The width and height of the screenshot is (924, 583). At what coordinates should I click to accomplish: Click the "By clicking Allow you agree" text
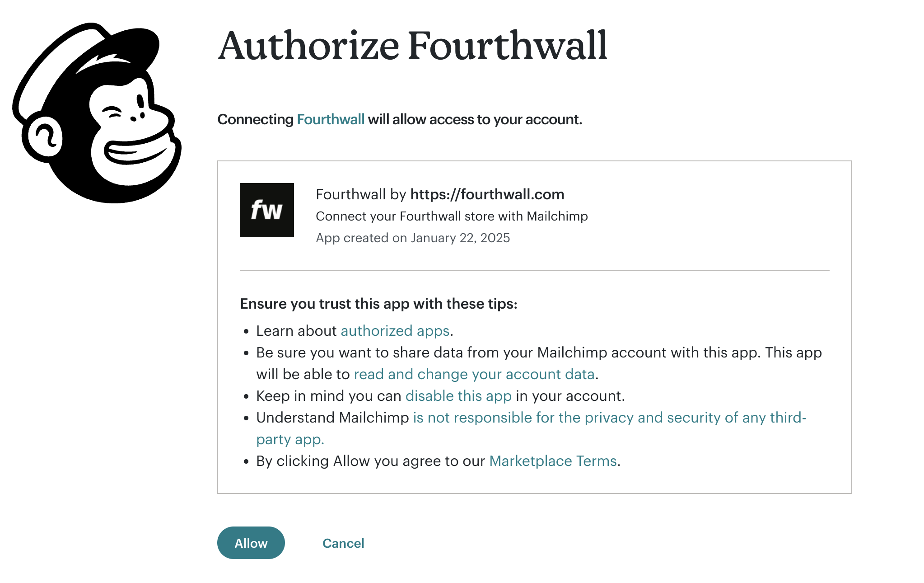370,461
